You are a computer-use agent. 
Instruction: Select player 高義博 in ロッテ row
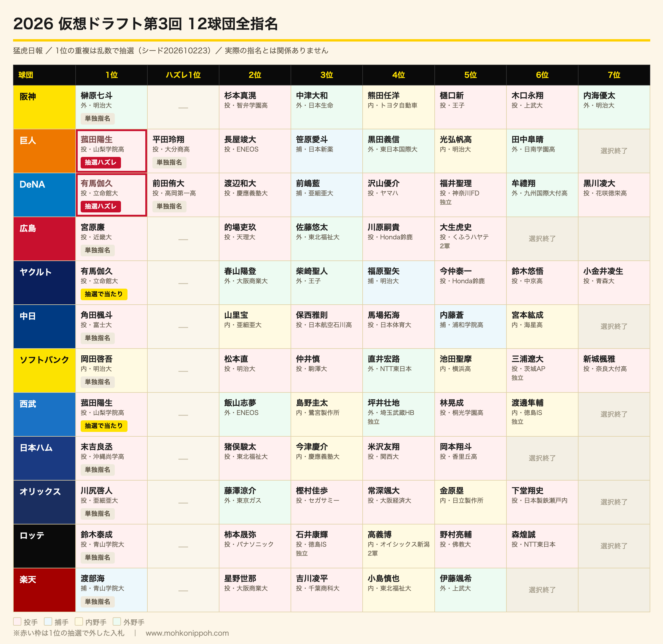tap(399, 546)
